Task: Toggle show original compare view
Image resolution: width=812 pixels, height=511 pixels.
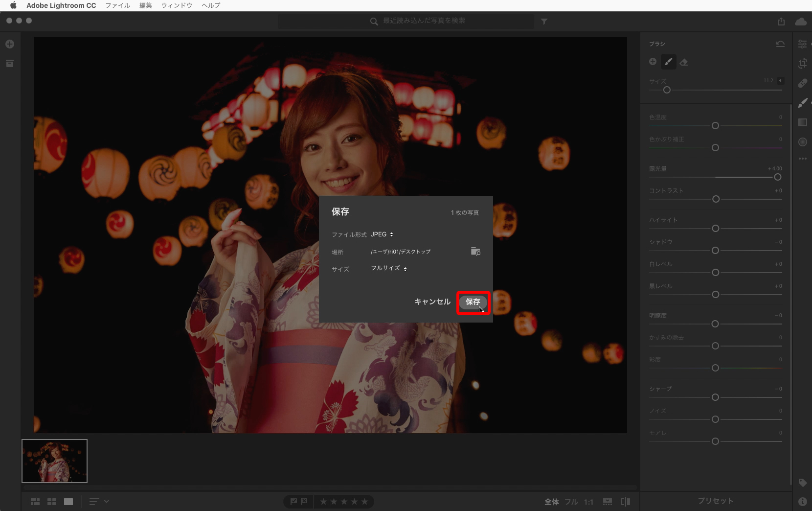Action: 626,502
